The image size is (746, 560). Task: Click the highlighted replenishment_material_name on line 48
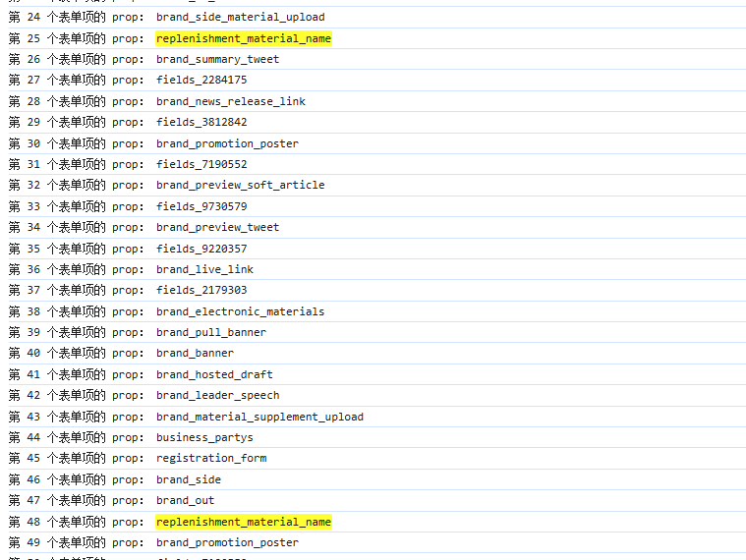pos(243,522)
